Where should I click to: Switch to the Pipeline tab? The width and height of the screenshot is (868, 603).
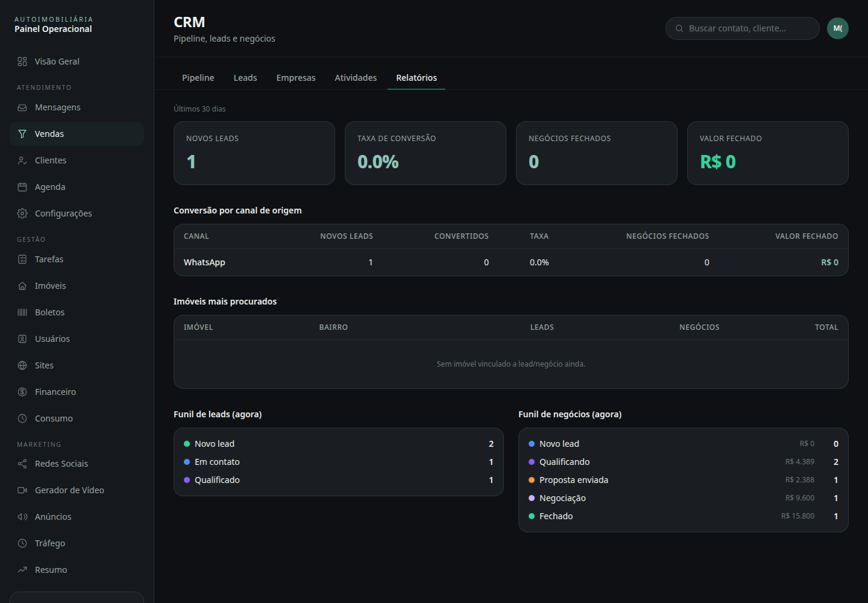pyautogui.click(x=198, y=78)
